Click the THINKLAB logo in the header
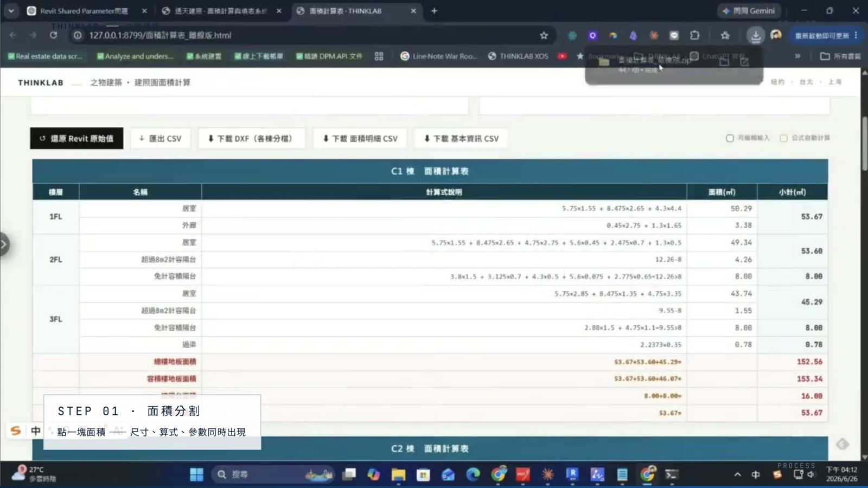The height and width of the screenshot is (488, 868). 41,83
